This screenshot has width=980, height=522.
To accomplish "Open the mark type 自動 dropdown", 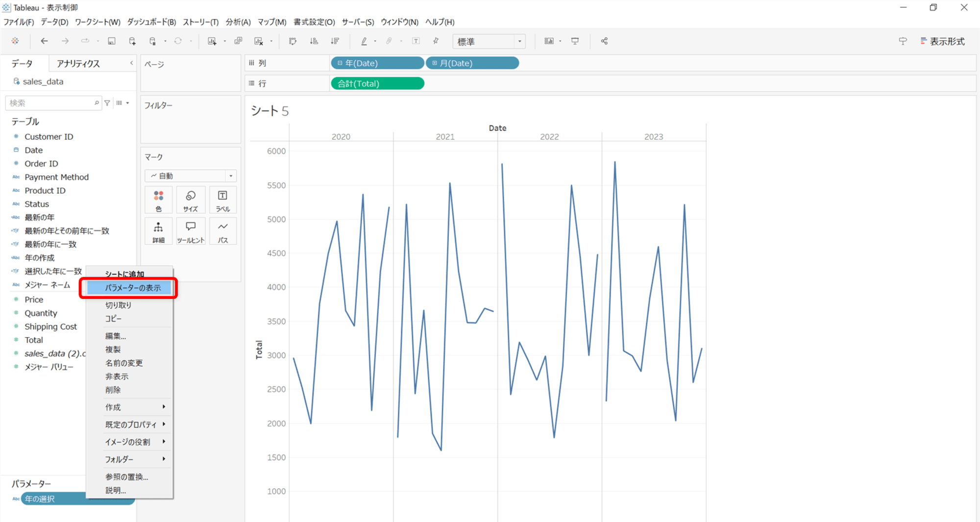I will point(191,175).
